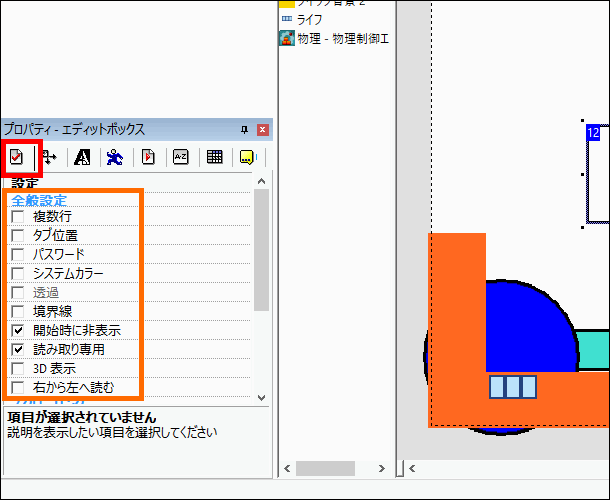The width and height of the screenshot is (610, 500).
Task: Enable the 複数行 checkbox
Action: (x=18, y=216)
